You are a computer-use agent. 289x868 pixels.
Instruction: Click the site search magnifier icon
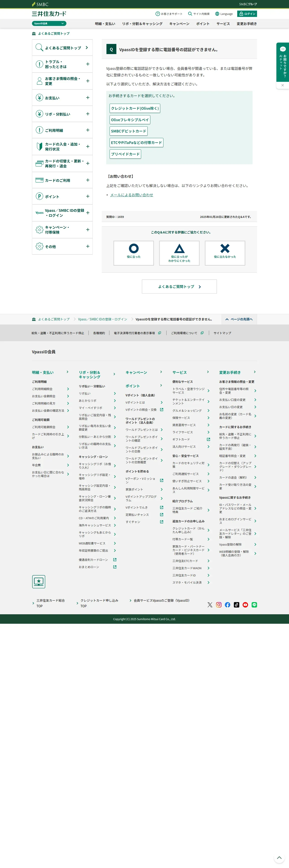(x=190, y=14)
